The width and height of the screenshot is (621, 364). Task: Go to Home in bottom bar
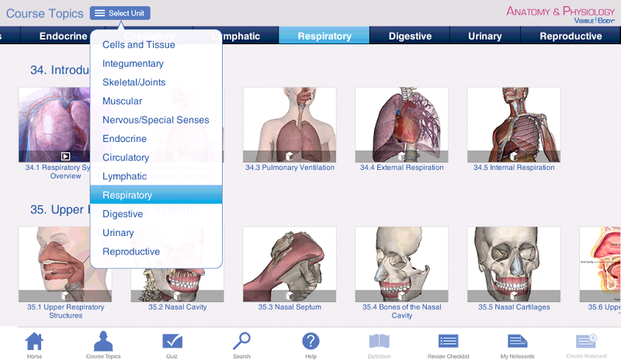tap(34, 343)
